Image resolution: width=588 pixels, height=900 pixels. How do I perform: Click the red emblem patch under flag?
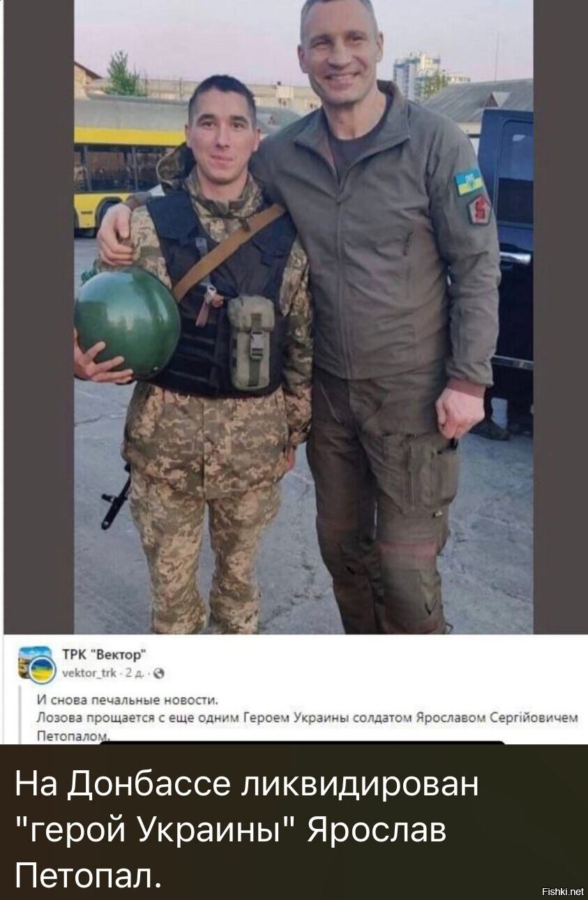click(x=478, y=209)
